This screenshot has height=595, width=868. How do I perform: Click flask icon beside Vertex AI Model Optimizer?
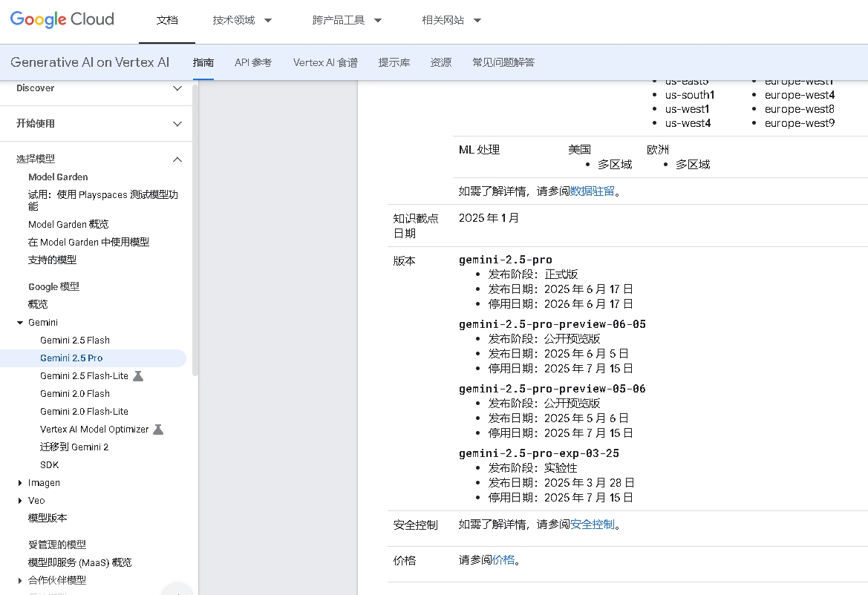158,429
